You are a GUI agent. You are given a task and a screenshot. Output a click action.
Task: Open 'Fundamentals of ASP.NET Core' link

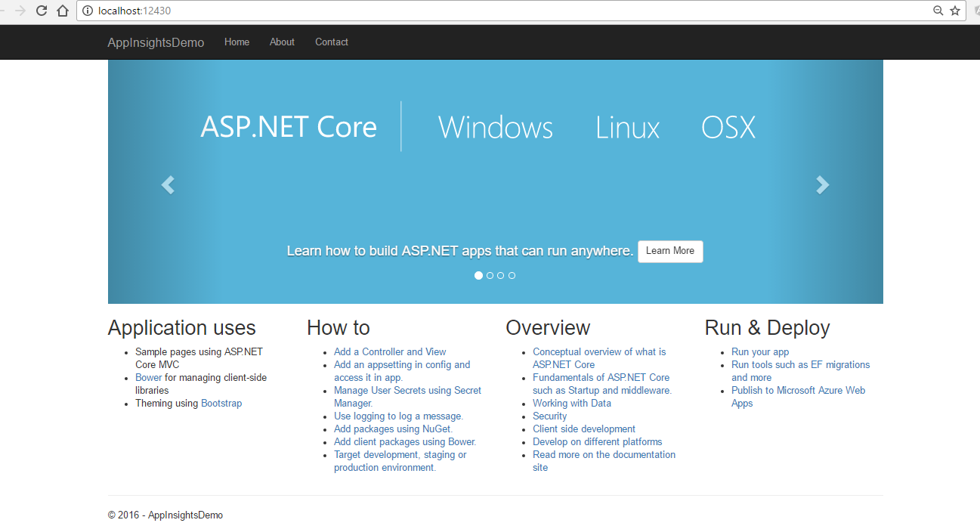(602, 384)
